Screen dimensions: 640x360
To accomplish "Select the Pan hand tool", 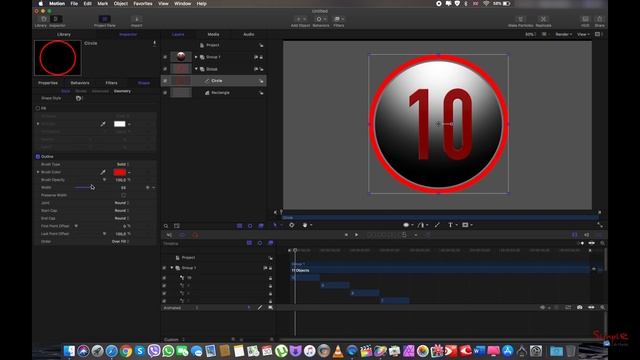I will 305,225.
